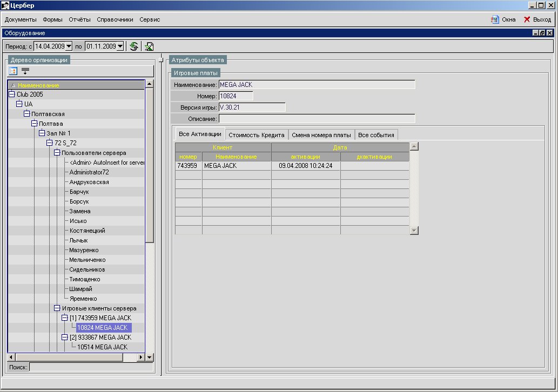
Task: Collapse the Игровые клиенты сервера node
Action: pos(57,308)
